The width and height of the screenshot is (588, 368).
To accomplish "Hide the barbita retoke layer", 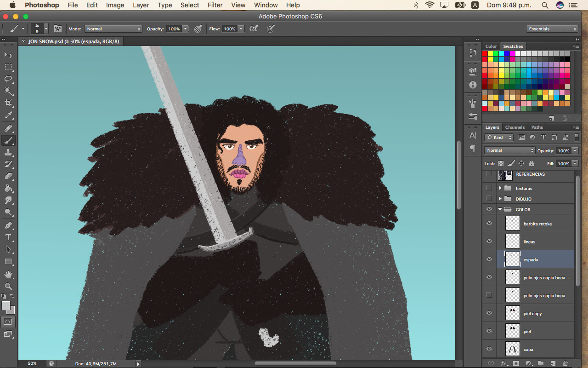I will [x=489, y=224].
